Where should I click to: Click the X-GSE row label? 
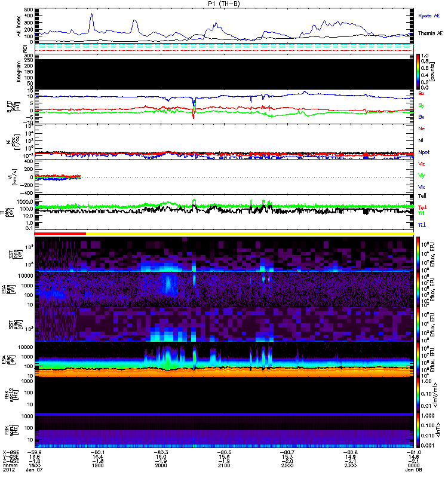point(11,452)
